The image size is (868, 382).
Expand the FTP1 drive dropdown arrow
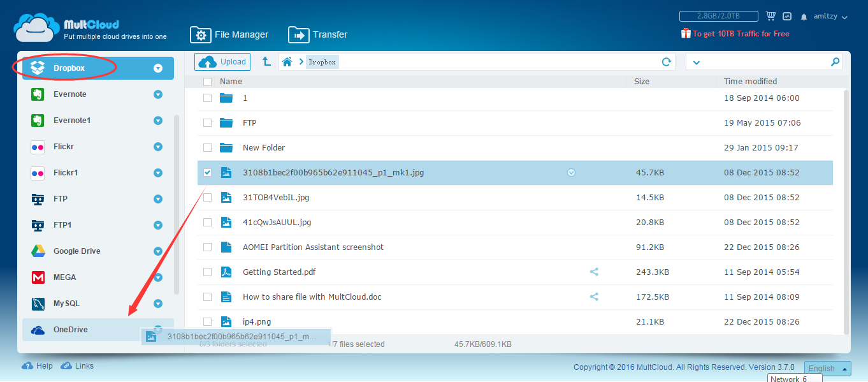pos(158,225)
